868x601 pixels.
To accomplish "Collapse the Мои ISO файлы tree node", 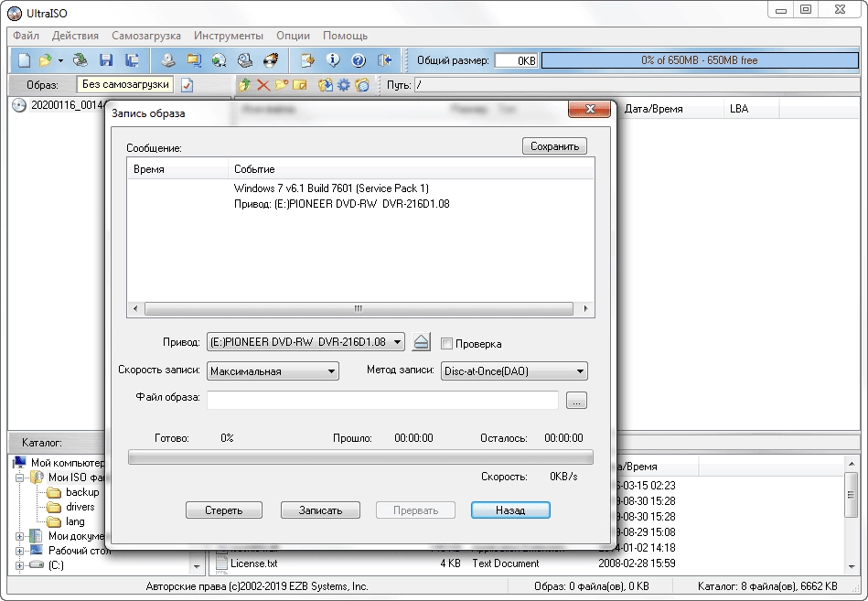I will [19, 478].
